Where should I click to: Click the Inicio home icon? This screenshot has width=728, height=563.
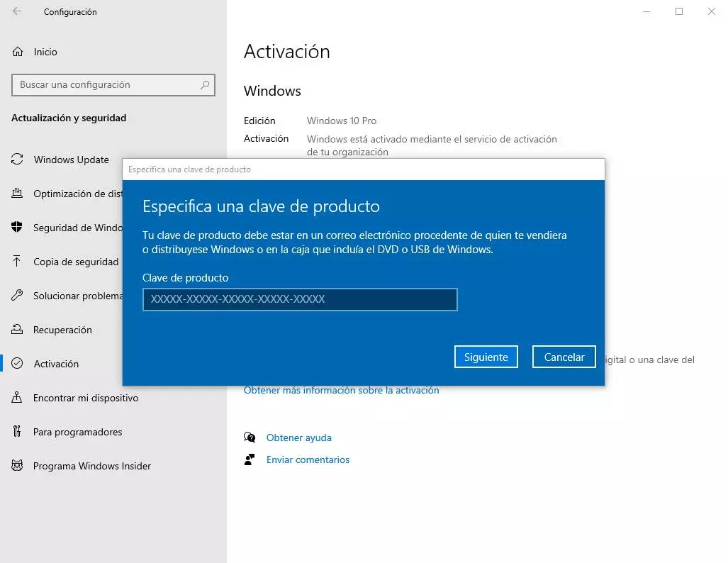18,52
